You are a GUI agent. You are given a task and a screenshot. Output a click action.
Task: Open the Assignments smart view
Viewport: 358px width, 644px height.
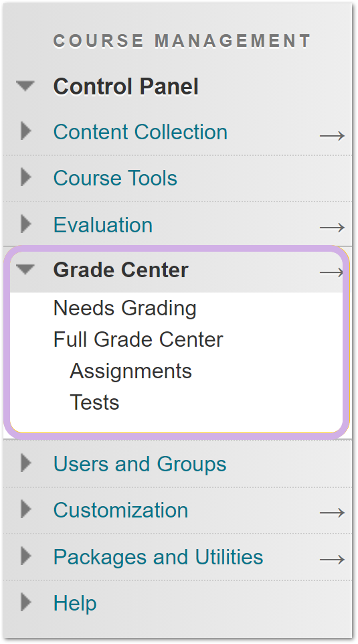pyautogui.click(x=130, y=372)
